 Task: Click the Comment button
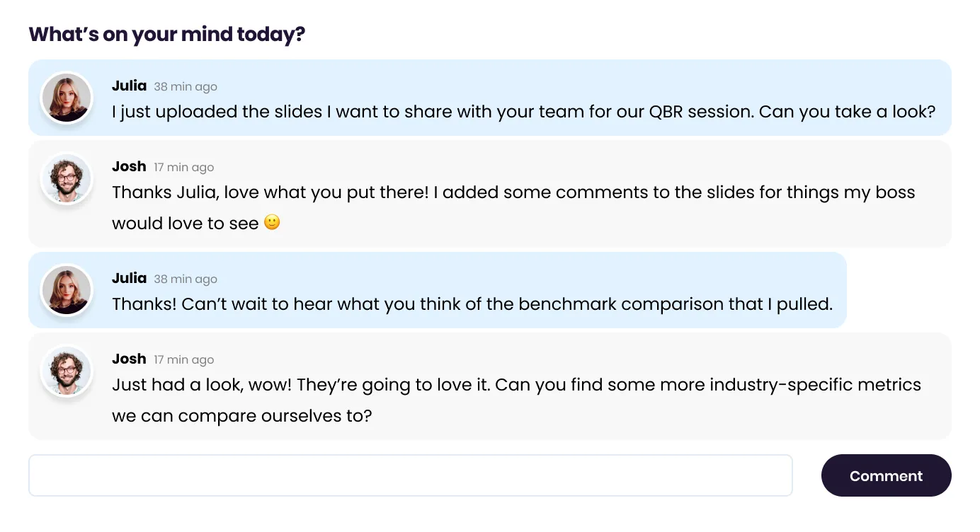(x=886, y=475)
